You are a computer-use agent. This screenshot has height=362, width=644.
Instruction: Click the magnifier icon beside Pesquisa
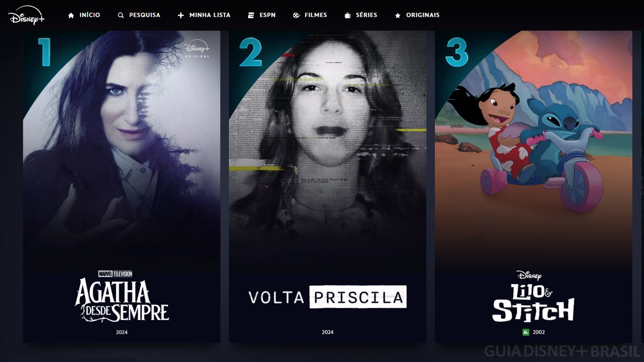[x=121, y=16]
